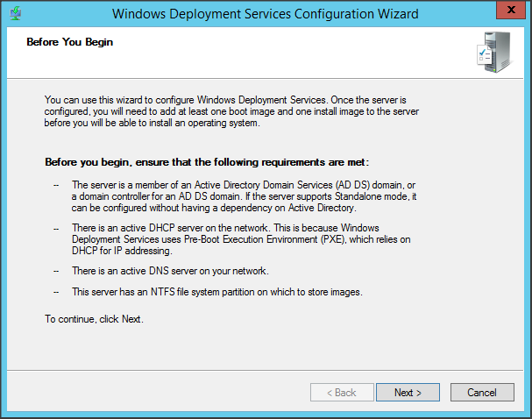The width and height of the screenshot is (532, 419).
Task: Click the Windows Deployment Services title bar text
Action: (x=266, y=14)
